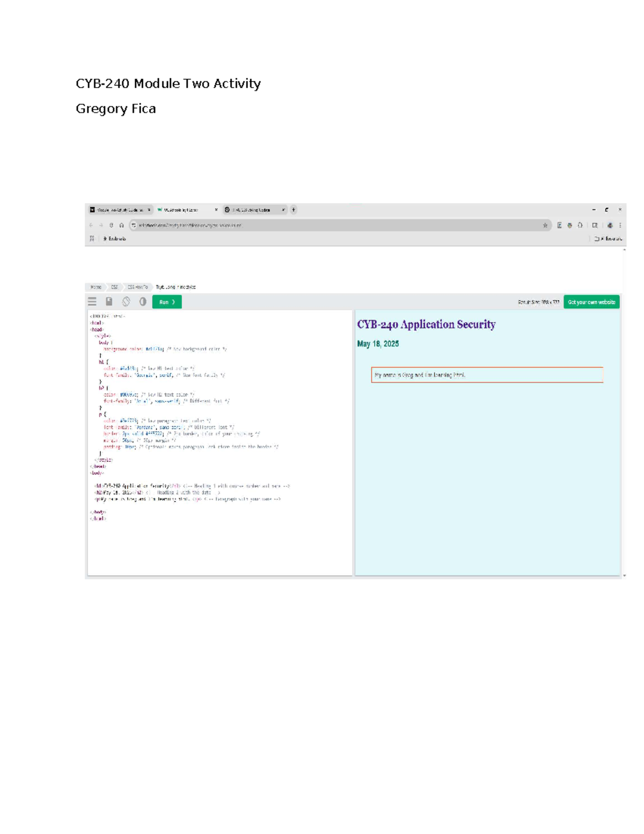This screenshot has height=834, width=644.
Task: Click the Tryit breadcrumb text
Action: point(175,287)
